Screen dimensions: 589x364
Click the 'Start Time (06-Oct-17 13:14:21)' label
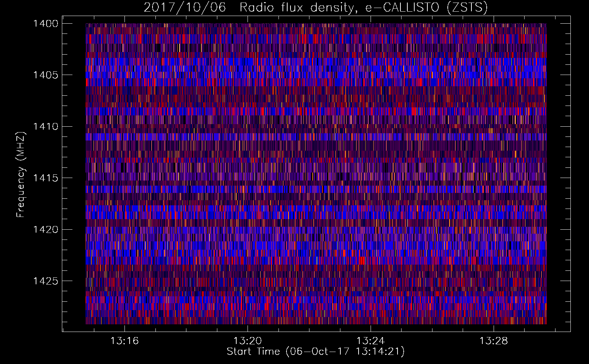tap(316, 352)
